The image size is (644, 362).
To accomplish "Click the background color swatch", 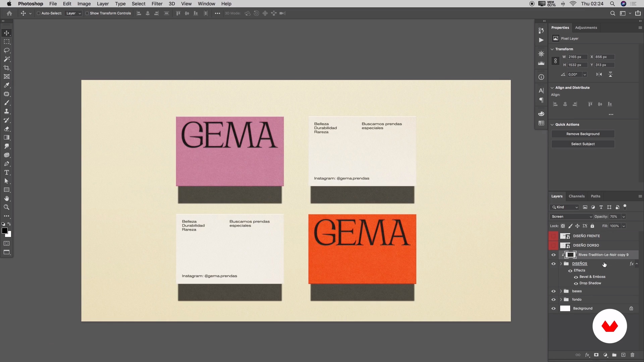I will click(x=9, y=235).
